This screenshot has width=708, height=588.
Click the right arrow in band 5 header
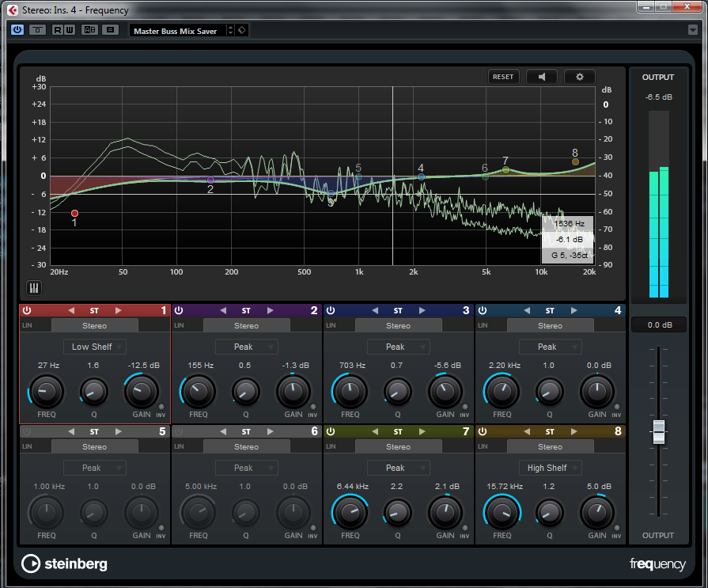pyautogui.click(x=118, y=431)
